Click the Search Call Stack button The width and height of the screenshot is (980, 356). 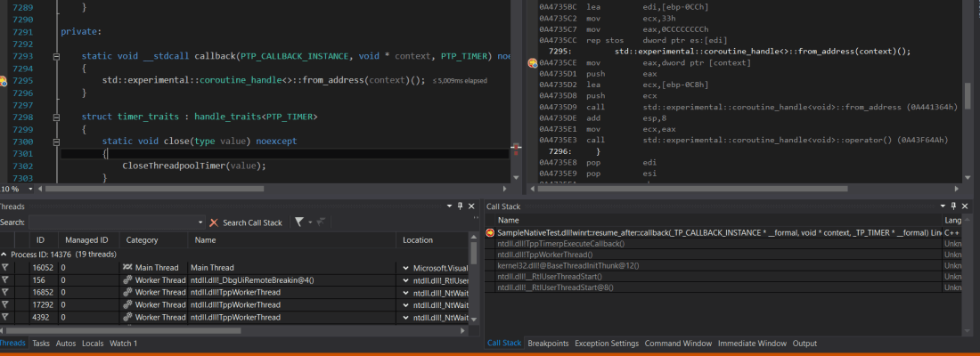click(252, 222)
